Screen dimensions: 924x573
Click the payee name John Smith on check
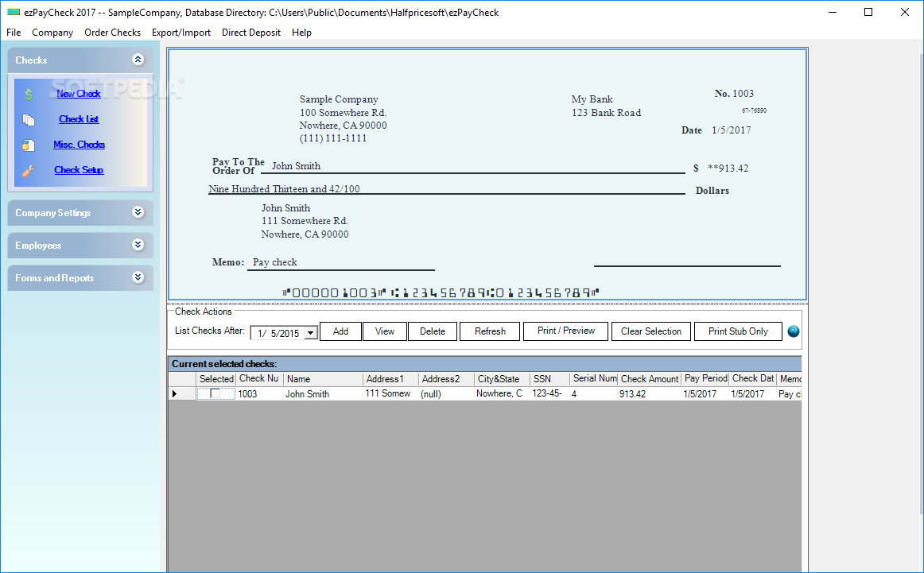[296, 166]
